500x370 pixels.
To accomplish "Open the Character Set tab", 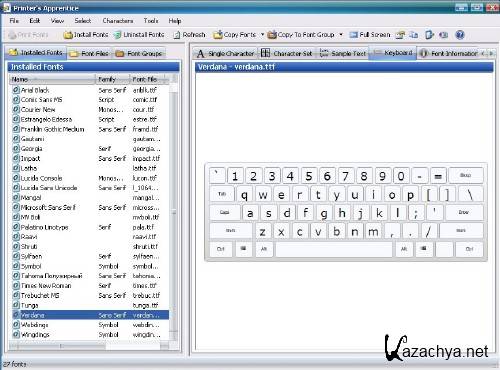I will (287, 53).
